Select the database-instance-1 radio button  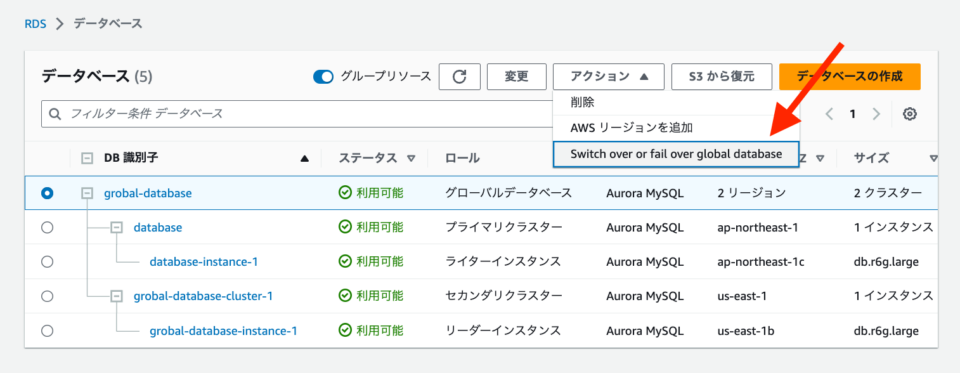pos(47,262)
